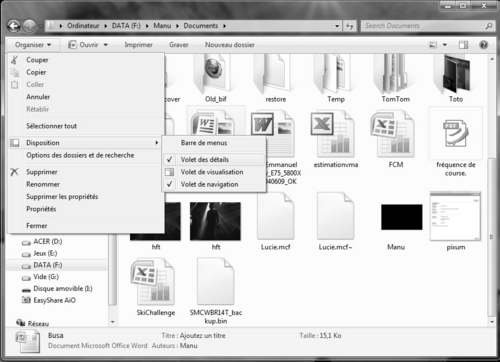Toggle Volet de navigation checkmark
This screenshot has height=362, width=500.
coord(170,184)
